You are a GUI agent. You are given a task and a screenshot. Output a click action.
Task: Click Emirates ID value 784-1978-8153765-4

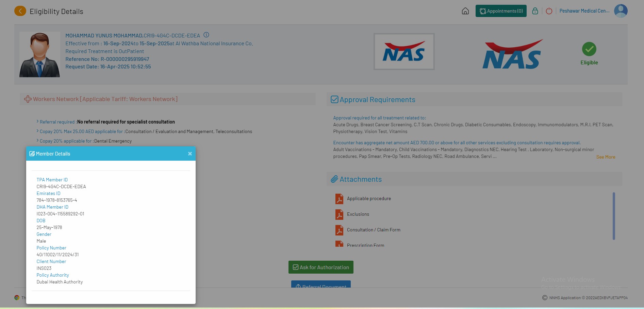tap(57, 200)
